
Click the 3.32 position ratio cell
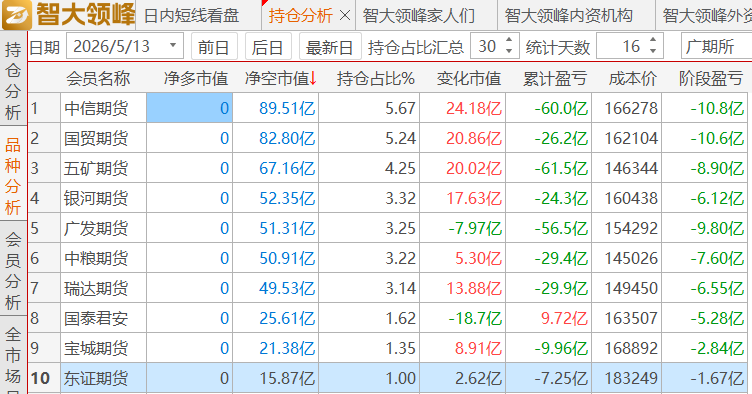369,198
